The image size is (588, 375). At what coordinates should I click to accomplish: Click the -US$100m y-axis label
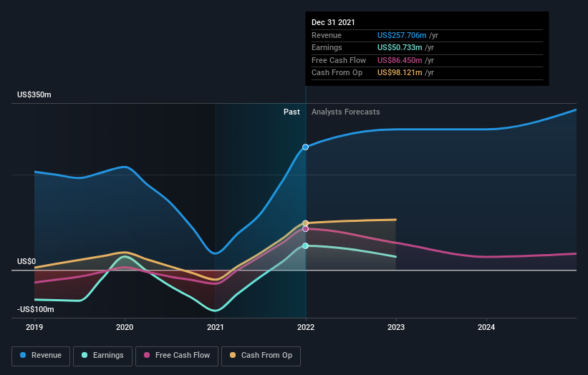tap(36, 309)
